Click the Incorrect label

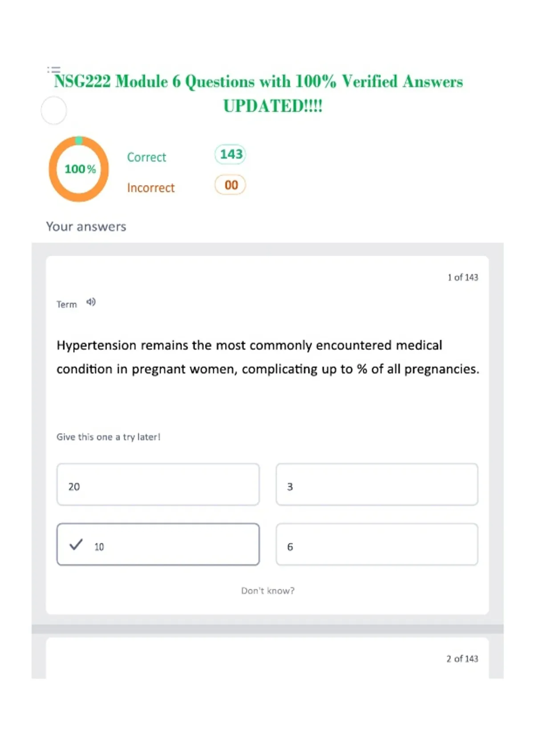pos(151,188)
